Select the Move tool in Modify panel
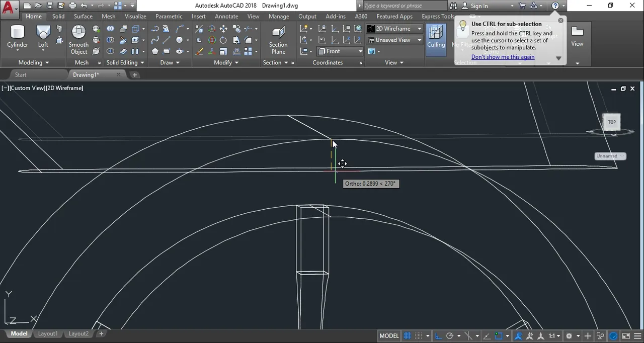 (223, 29)
